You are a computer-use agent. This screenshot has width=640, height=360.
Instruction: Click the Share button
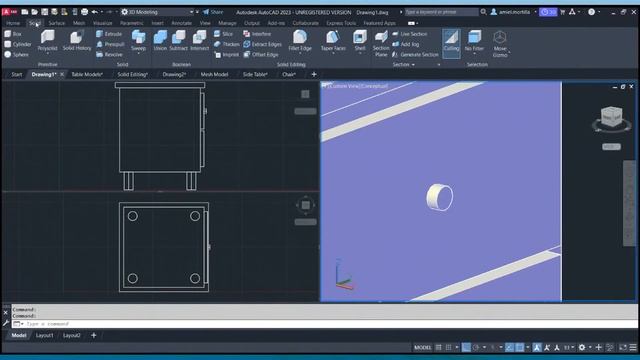(x=213, y=12)
